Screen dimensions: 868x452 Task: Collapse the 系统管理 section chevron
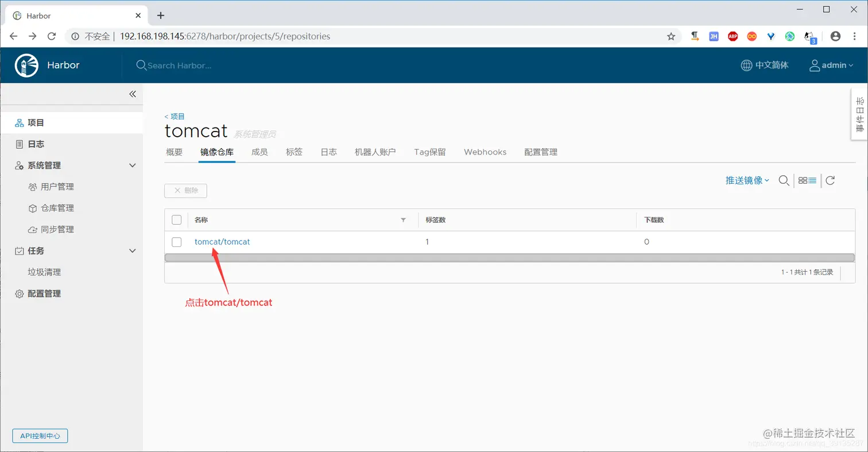133,165
